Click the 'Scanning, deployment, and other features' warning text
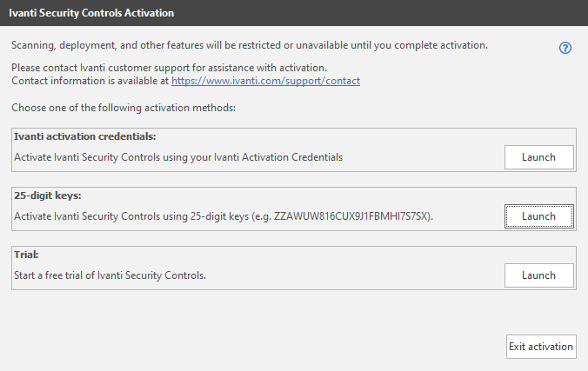This screenshot has width=588, height=371. 250,45
